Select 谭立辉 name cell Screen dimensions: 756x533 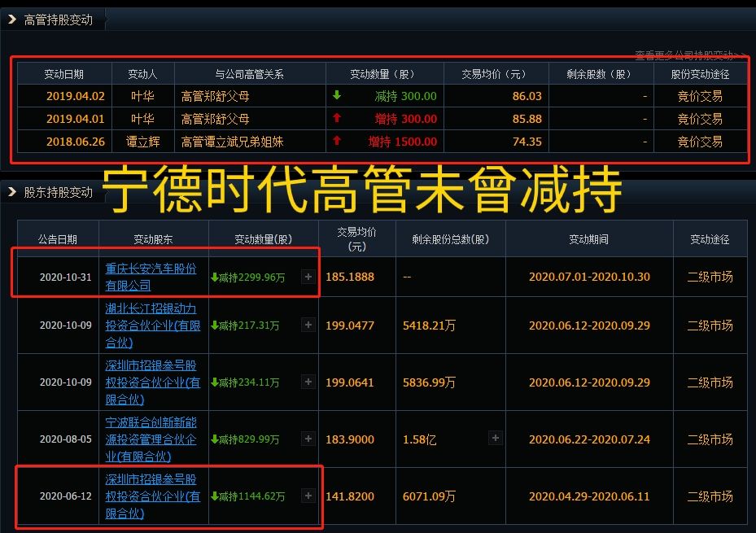point(142,142)
